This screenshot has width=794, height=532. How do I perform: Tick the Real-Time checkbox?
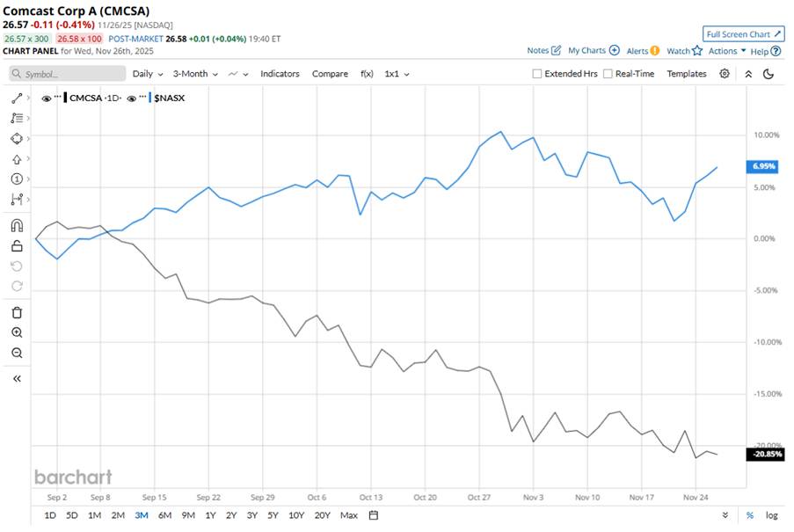(608, 74)
